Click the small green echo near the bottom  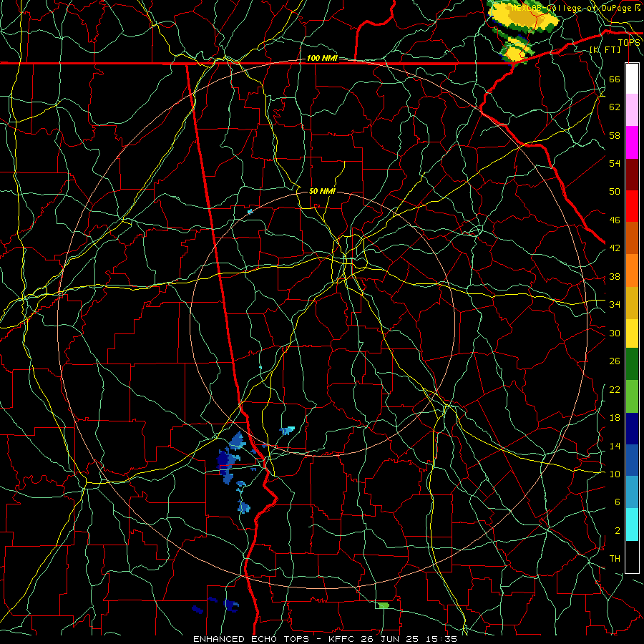(384, 605)
